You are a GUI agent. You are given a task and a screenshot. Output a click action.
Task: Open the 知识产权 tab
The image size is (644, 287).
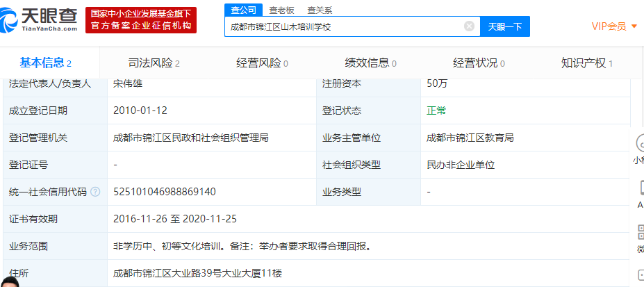[587, 63]
